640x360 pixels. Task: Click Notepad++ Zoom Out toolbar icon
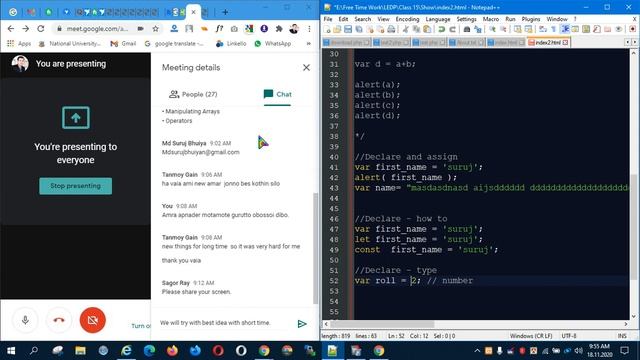click(503, 29)
